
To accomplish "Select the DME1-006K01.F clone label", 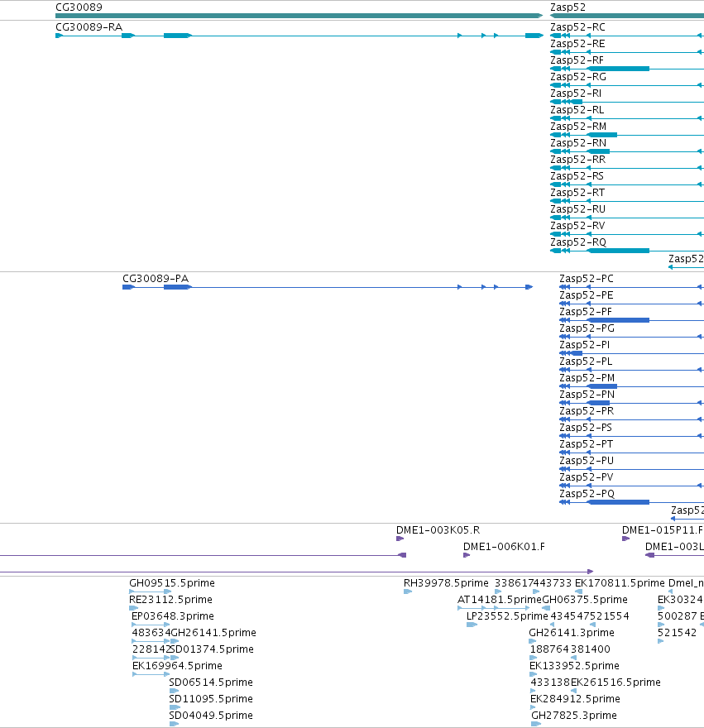I will 505,547.
